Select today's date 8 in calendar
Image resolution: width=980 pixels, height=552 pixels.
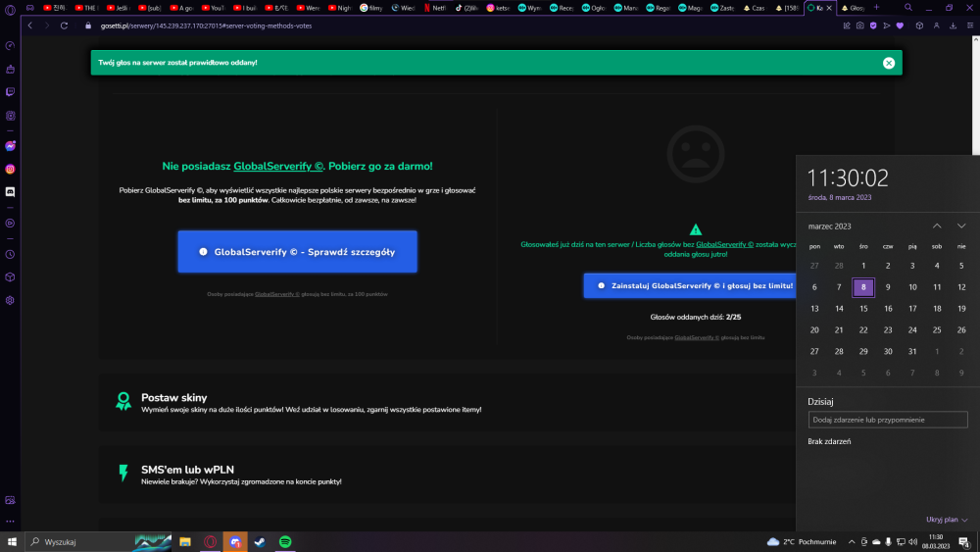tap(863, 287)
